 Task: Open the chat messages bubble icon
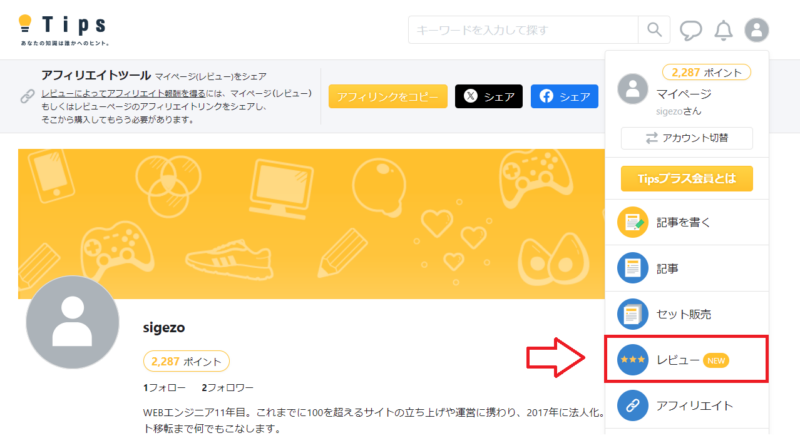tap(690, 30)
